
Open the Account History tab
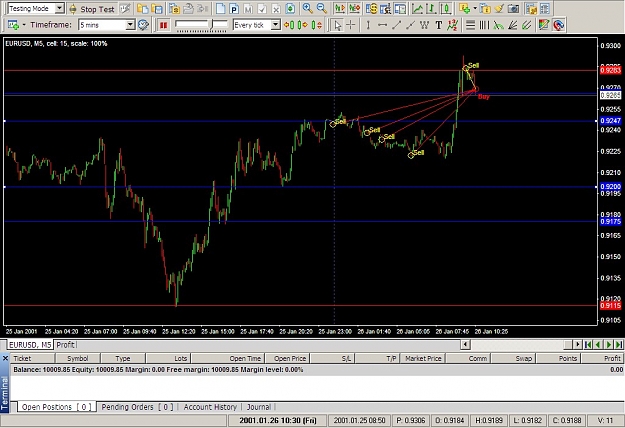(210, 407)
